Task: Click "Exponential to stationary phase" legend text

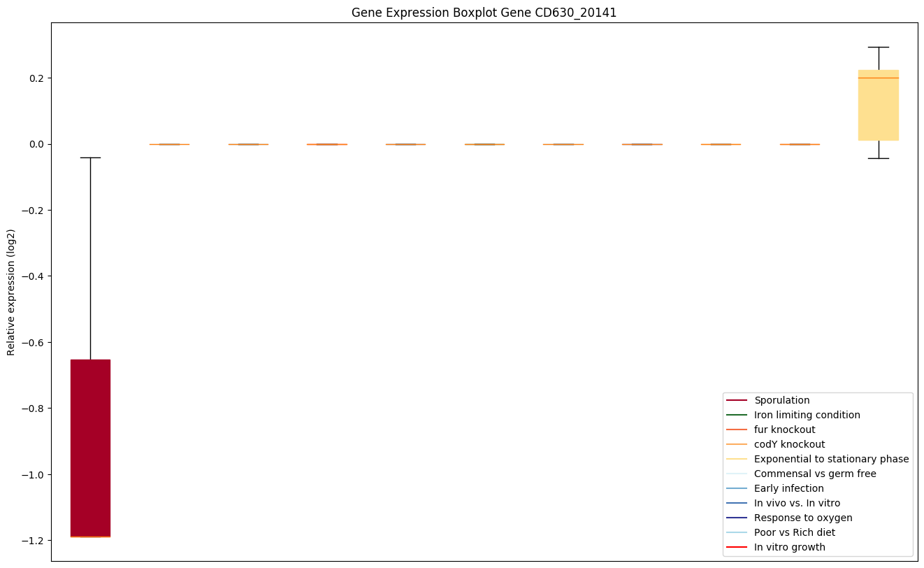Action: (831, 459)
